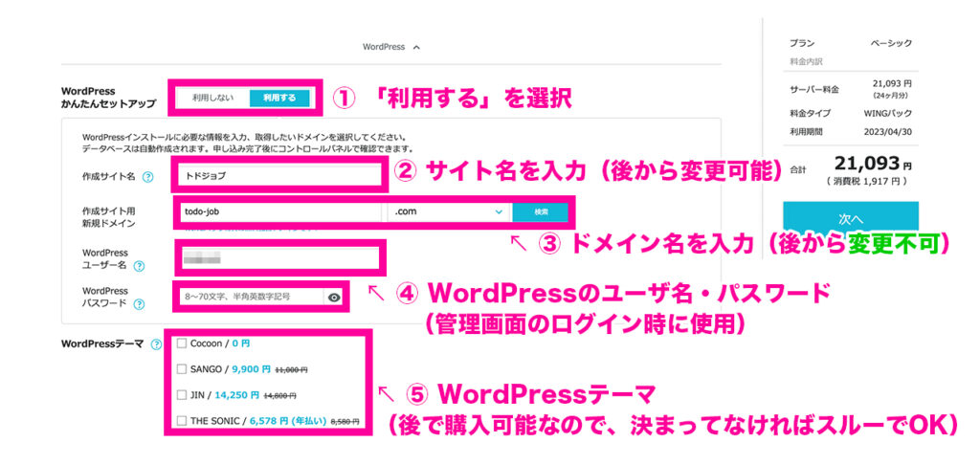980x465 pixels.
Task: Click the 料金内訳 label
Action: 806,62
